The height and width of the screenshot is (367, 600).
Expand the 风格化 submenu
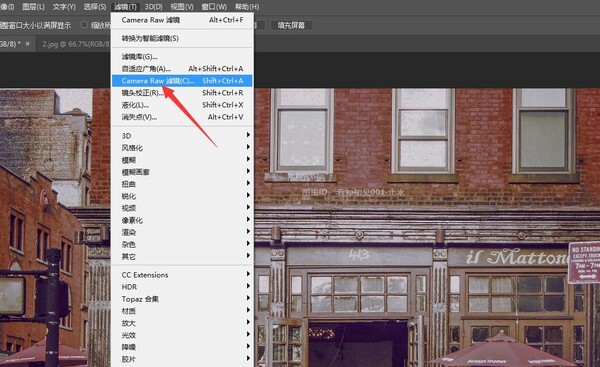click(x=182, y=148)
